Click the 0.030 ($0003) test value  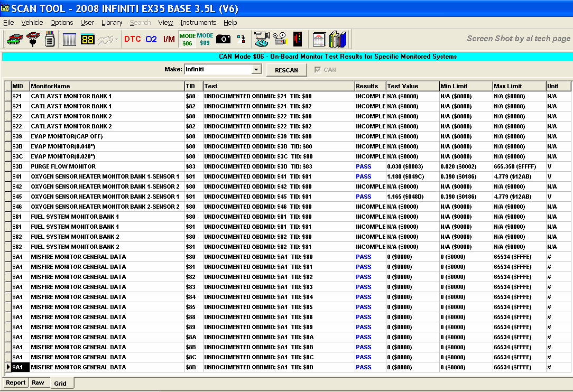pyautogui.click(x=413, y=166)
